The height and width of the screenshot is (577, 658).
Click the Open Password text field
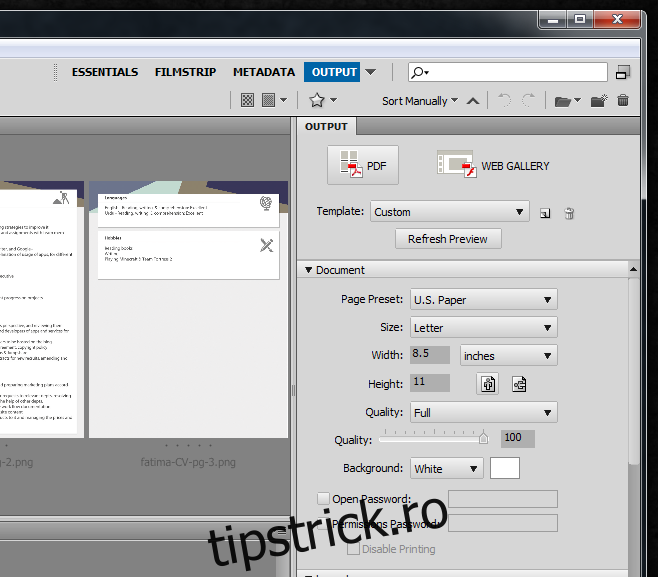[x=503, y=499]
